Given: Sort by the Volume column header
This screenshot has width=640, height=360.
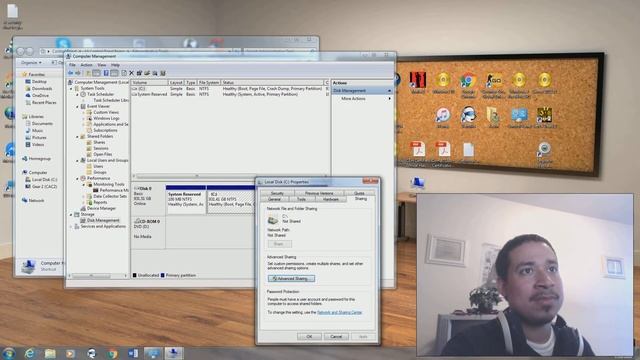Looking at the screenshot, I should (x=149, y=82).
